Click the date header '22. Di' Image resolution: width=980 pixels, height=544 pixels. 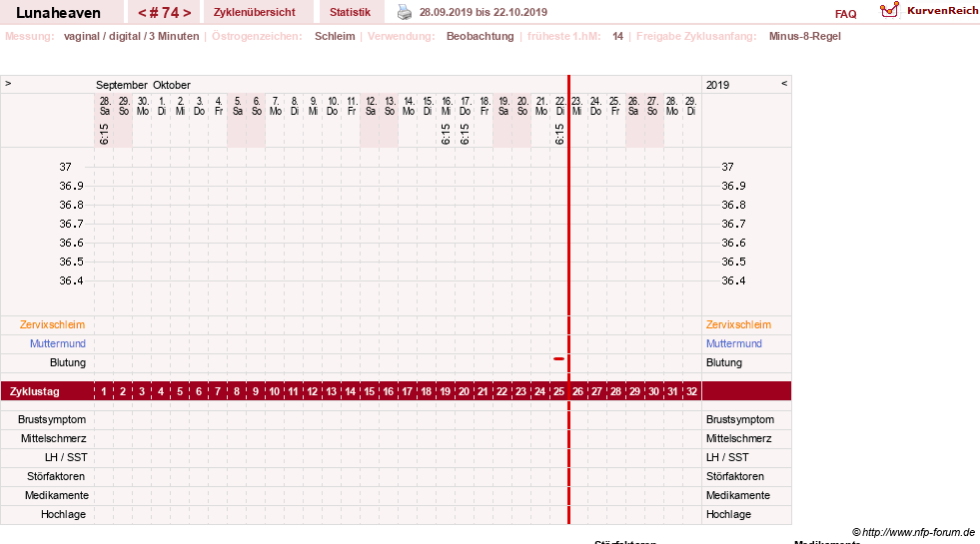[x=560, y=106]
